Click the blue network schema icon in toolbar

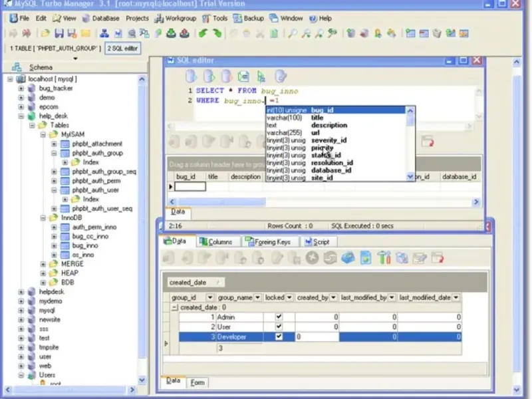coord(104,34)
